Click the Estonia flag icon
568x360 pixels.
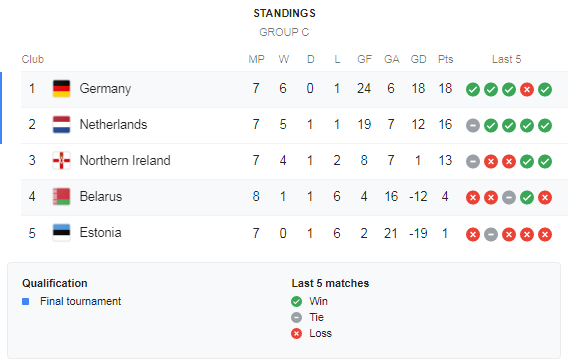[x=62, y=233]
